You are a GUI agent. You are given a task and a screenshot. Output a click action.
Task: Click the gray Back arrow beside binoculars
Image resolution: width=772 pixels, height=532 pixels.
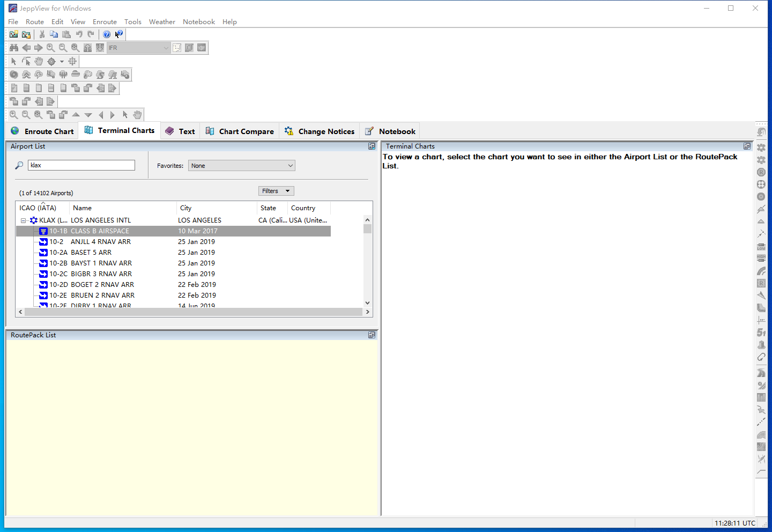[x=26, y=48]
